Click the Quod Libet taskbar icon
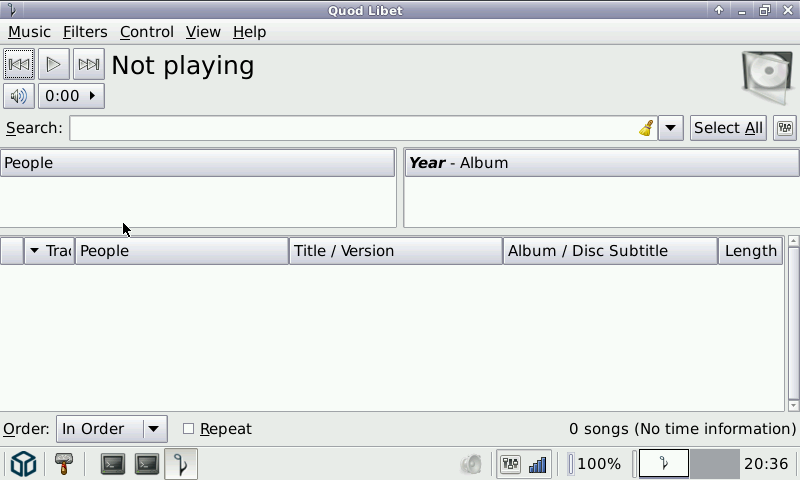This screenshot has height=480, width=800. (181, 464)
